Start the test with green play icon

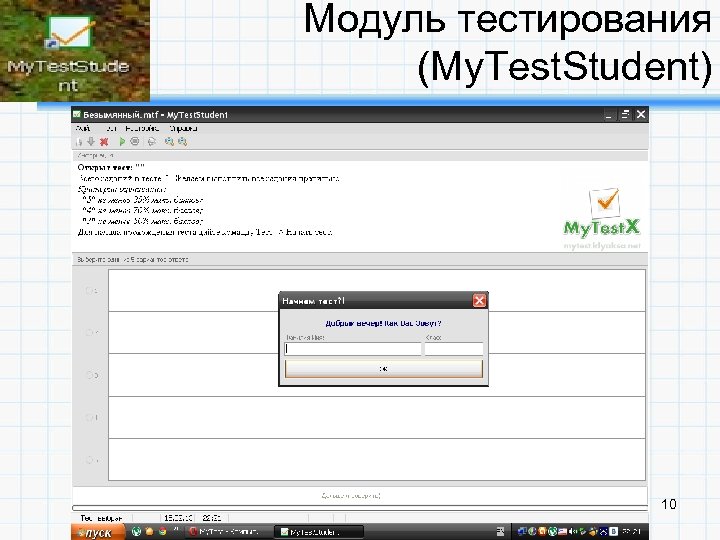pyautogui.click(x=122, y=142)
